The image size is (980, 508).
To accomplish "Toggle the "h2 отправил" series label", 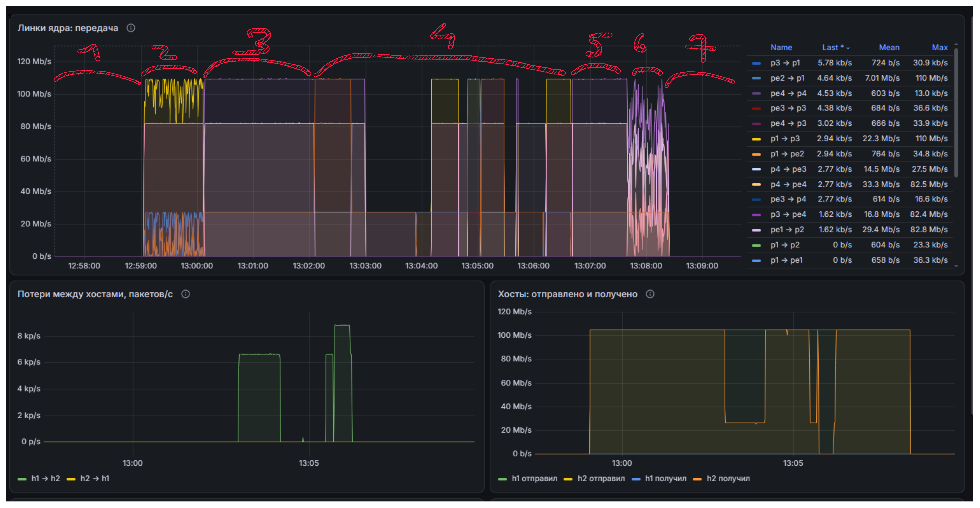I will [x=601, y=478].
